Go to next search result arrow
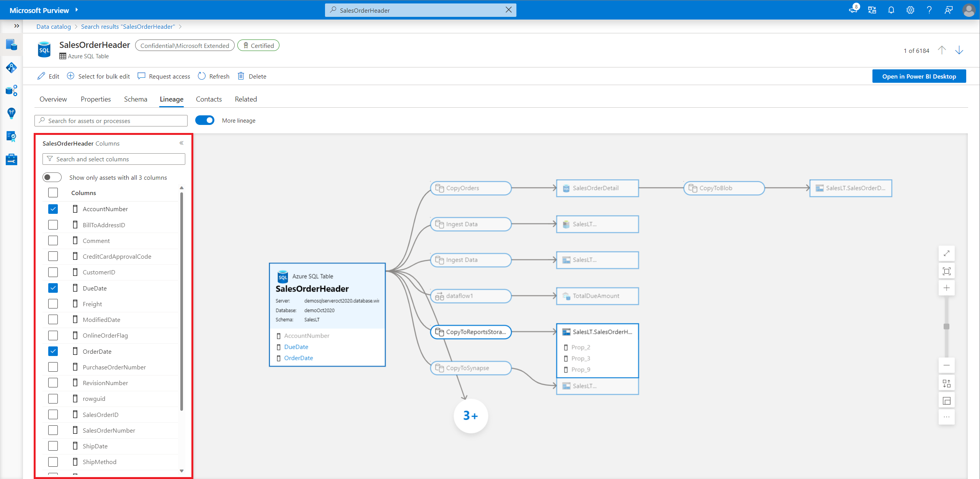The height and width of the screenshot is (479, 980). 959,50
